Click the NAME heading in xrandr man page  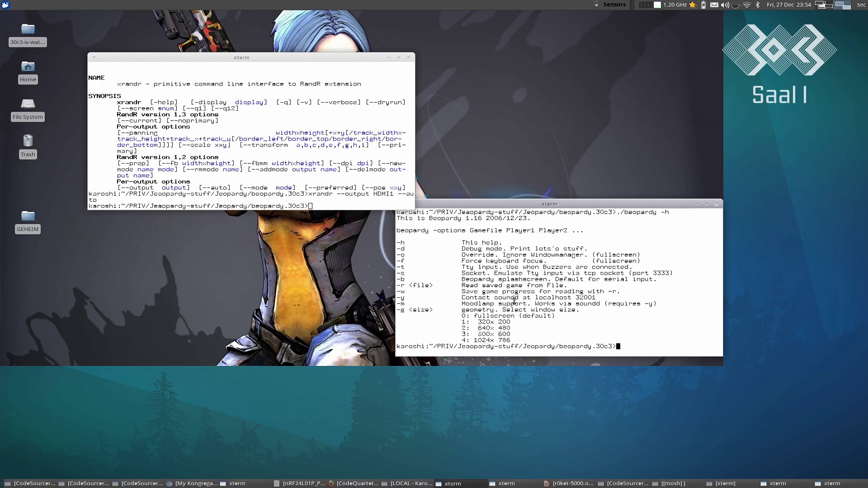tap(96, 78)
